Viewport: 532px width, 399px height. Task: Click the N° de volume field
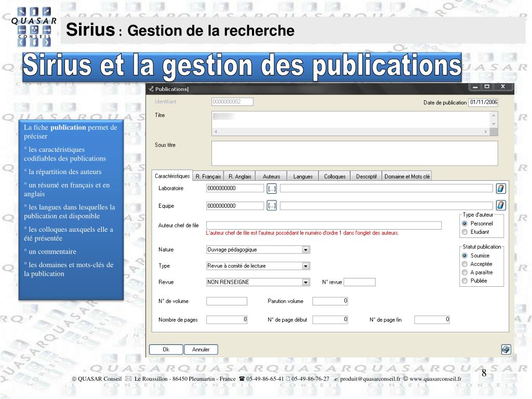click(x=227, y=301)
